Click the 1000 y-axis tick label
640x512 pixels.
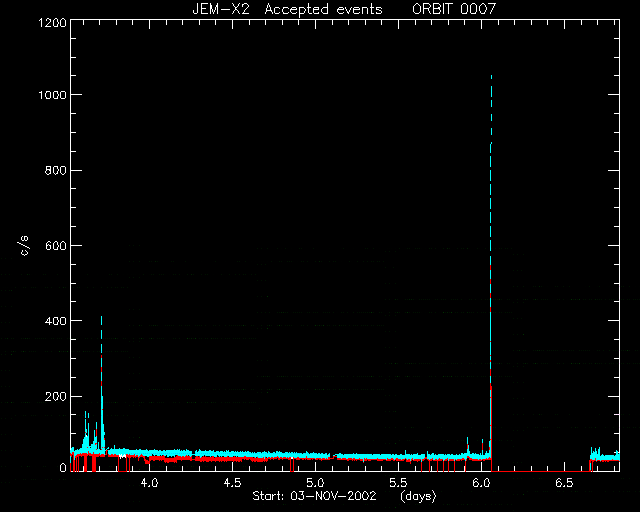[x=52, y=95]
